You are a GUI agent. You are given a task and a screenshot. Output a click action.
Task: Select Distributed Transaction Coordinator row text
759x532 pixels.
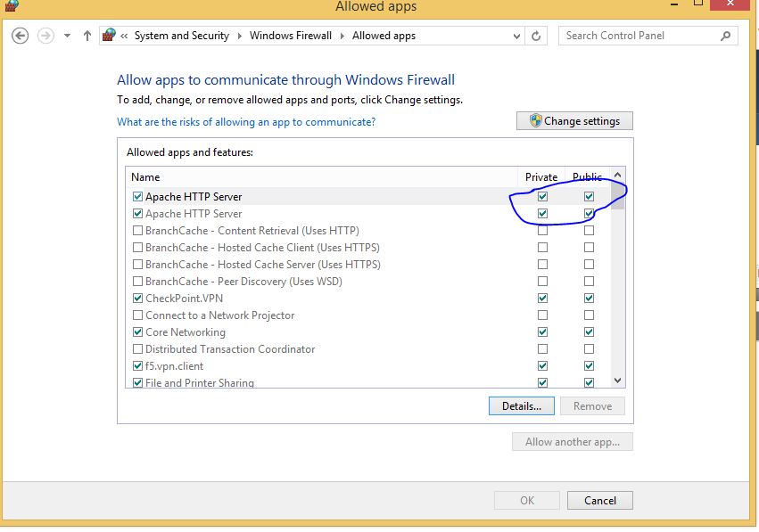pos(230,349)
